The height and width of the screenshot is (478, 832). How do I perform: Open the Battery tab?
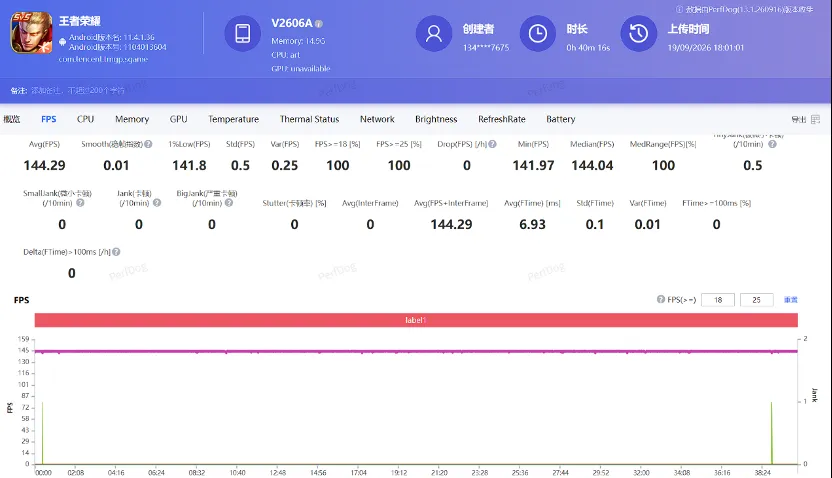tap(561, 119)
